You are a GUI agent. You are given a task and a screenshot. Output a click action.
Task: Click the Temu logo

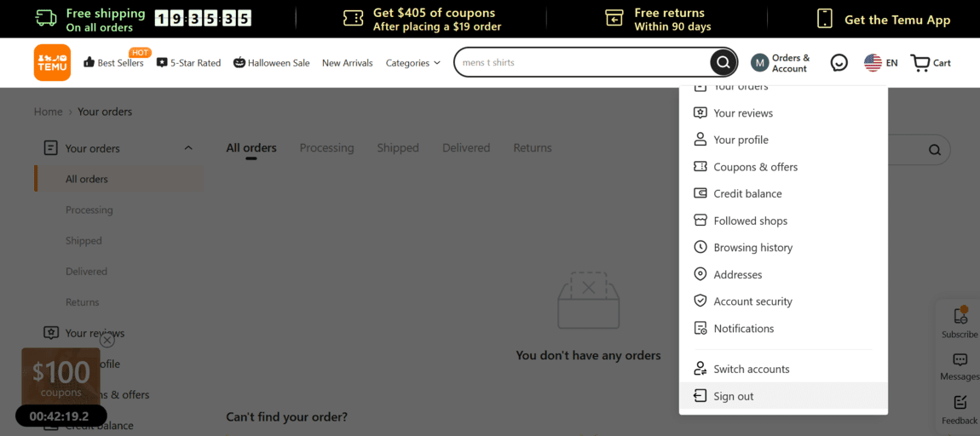(53, 62)
